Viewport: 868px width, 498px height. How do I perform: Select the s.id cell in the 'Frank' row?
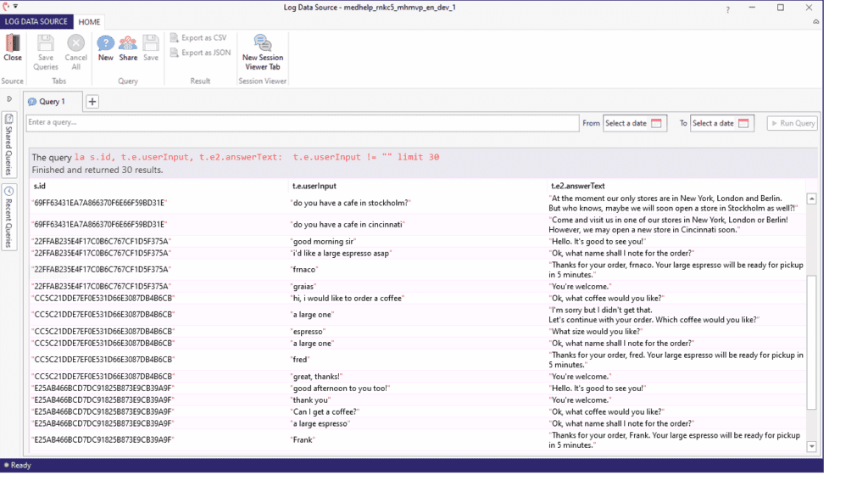[103, 439]
